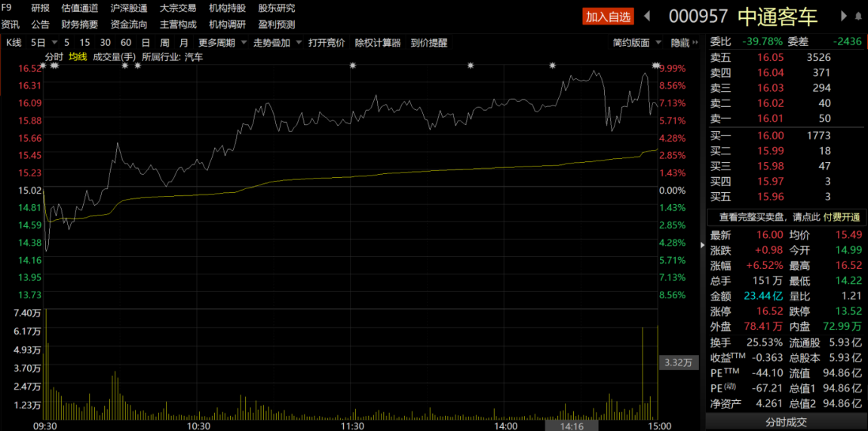The width and height of the screenshot is (868, 431).
Task: Expand the 更多周期 dropdown
Action: coord(244,43)
